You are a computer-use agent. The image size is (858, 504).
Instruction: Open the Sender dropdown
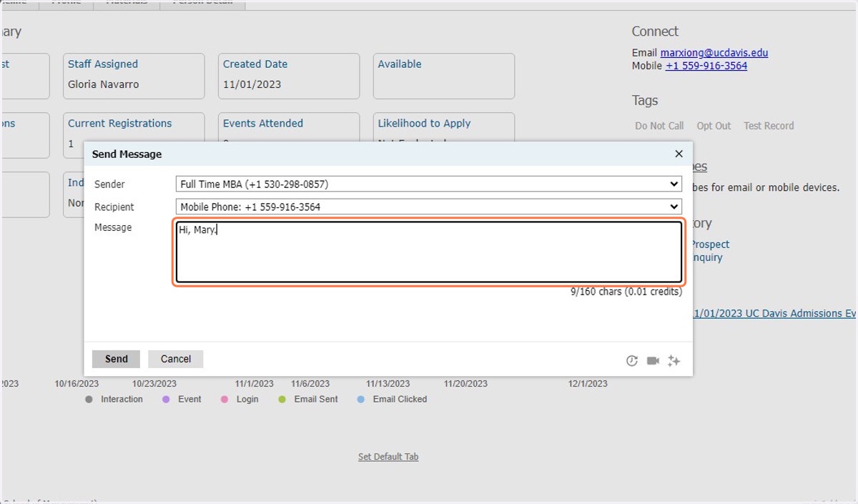tap(429, 184)
